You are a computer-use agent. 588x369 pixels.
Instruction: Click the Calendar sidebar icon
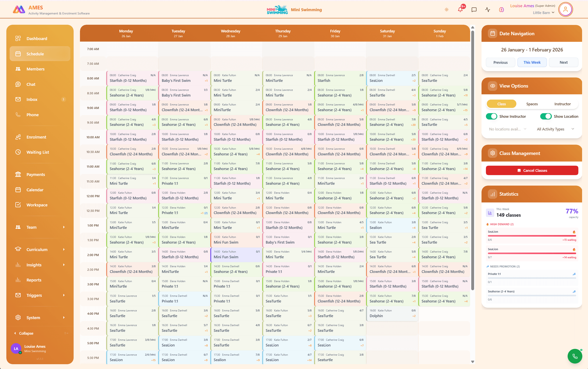pyautogui.click(x=18, y=190)
